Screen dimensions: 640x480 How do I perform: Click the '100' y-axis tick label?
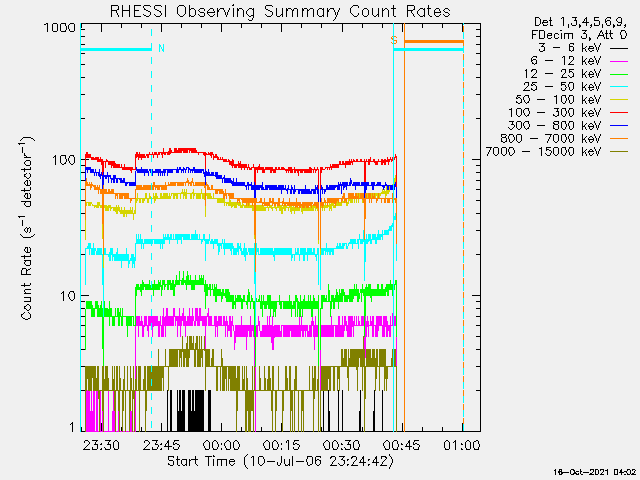tap(64, 160)
